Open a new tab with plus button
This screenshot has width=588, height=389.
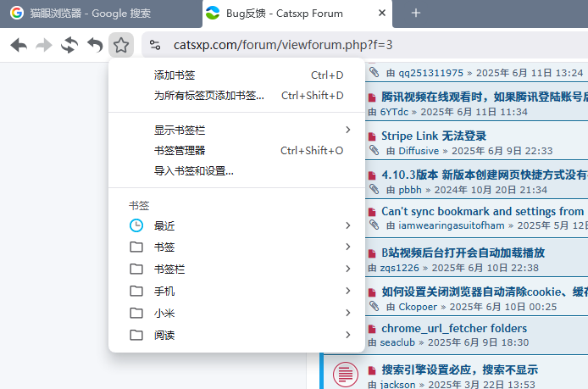click(415, 13)
